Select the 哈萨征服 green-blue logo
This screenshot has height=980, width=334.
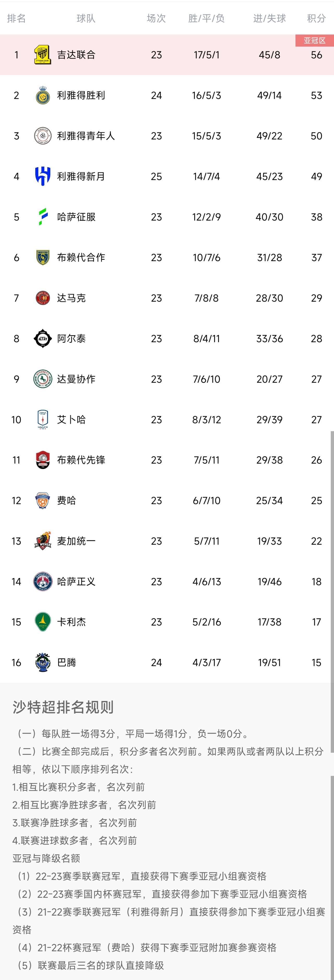pos(43,217)
